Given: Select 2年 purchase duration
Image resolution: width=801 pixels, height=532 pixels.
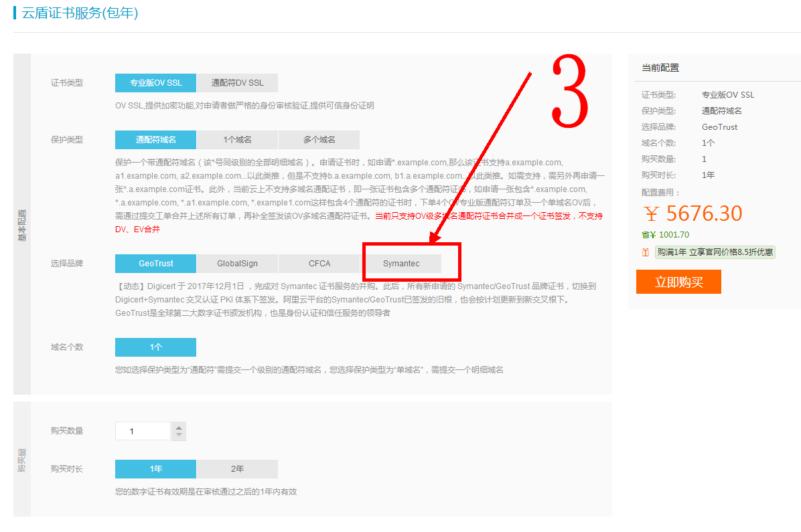Looking at the screenshot, I should tap(237, 469).
